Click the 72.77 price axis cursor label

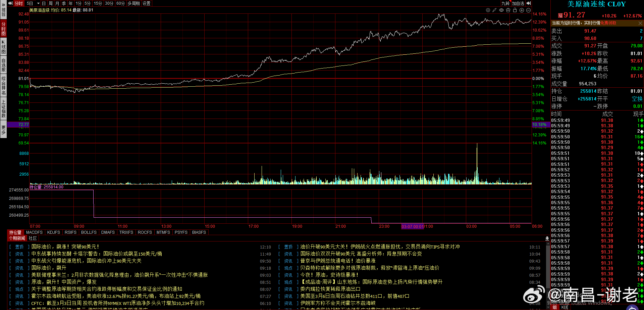[18, 125]
